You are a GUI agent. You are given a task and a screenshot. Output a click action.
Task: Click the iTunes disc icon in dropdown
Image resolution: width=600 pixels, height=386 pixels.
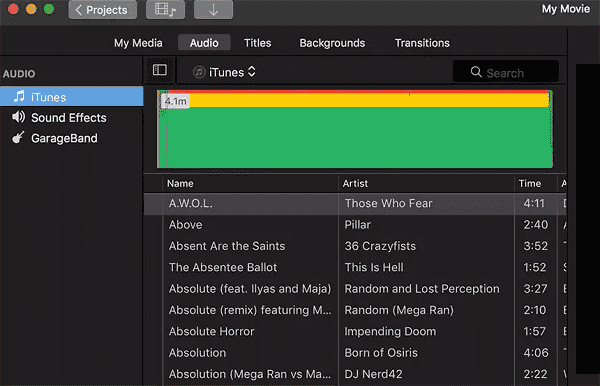point(199,72)
